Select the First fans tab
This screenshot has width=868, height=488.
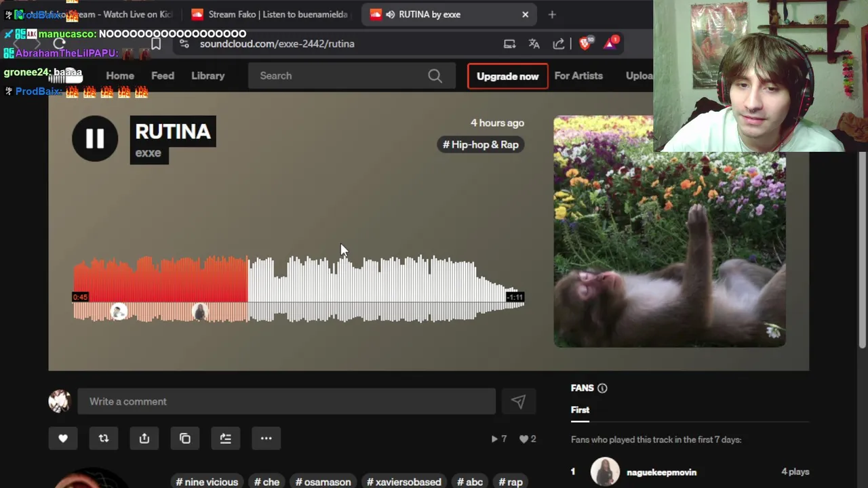pos(580,410)
